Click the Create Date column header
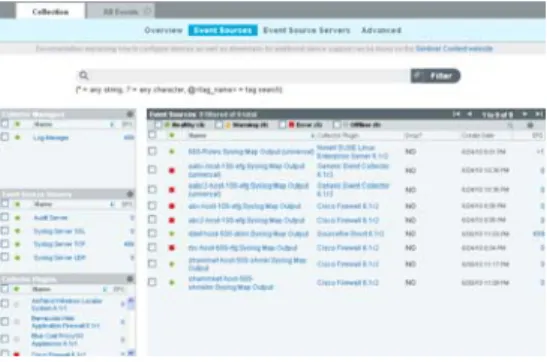The height and width of the screenshot is (362, 547). (x=478, y=135)
